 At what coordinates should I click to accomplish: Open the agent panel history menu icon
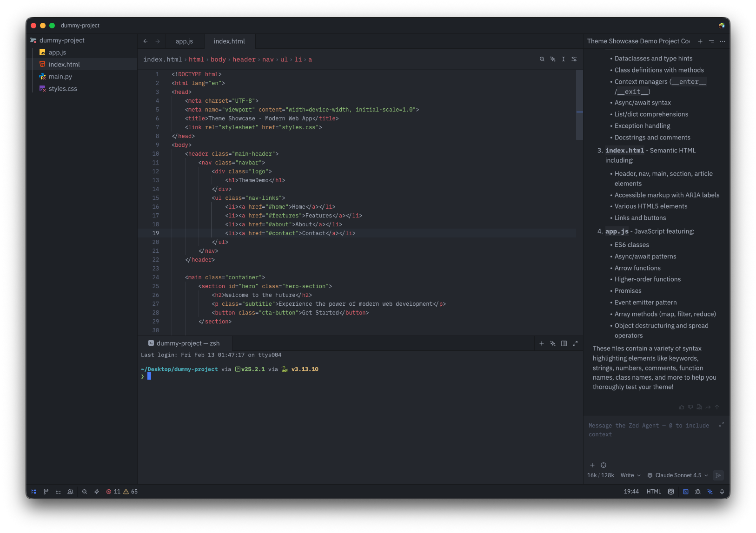pos(711,41)
